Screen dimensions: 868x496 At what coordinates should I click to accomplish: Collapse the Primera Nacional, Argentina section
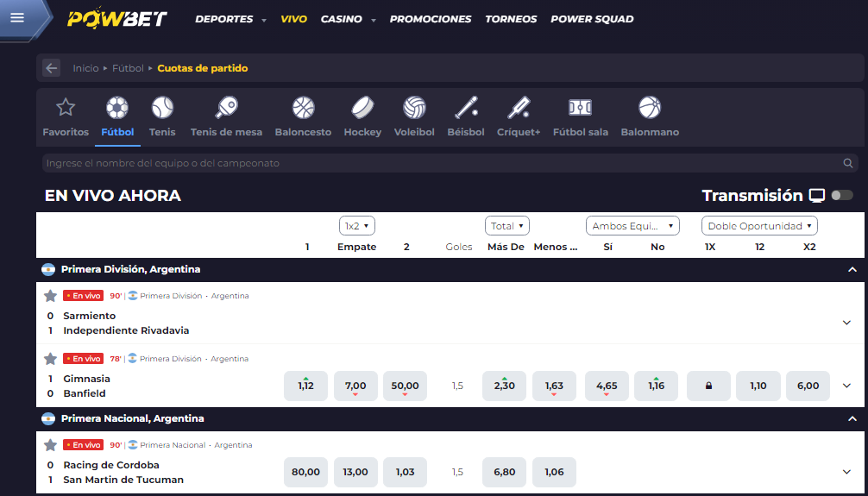coord(852,419)
